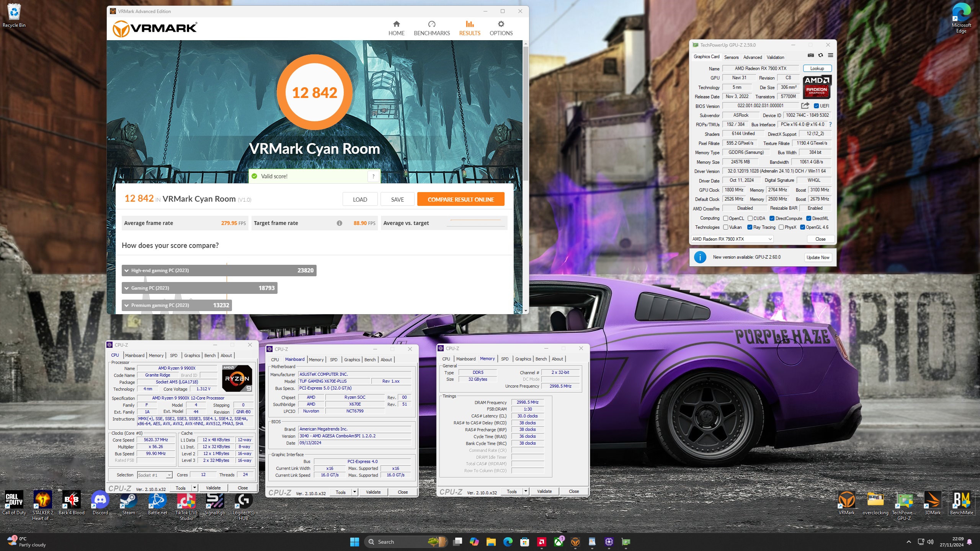Launch Back 4 Blood desktop shortcut

[x=72, y=503]
